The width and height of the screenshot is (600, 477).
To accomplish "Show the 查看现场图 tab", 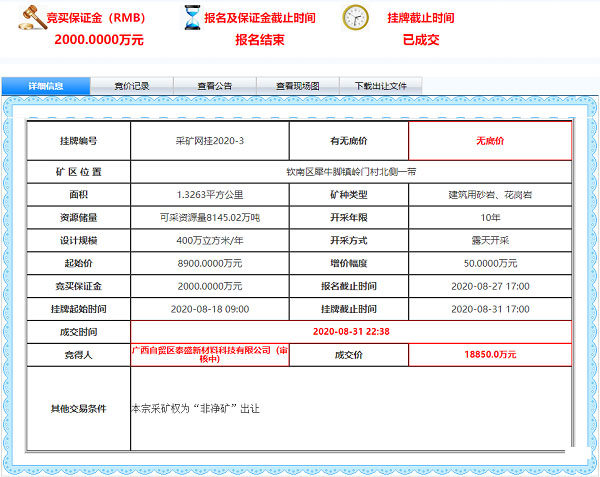I will pos(297,86).
